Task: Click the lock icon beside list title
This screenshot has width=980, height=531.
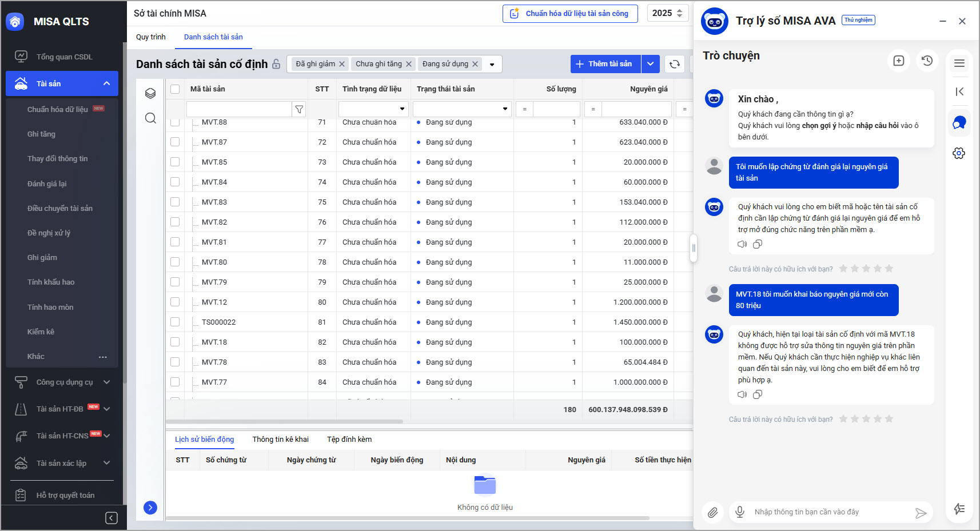Action: click(276, 64)
